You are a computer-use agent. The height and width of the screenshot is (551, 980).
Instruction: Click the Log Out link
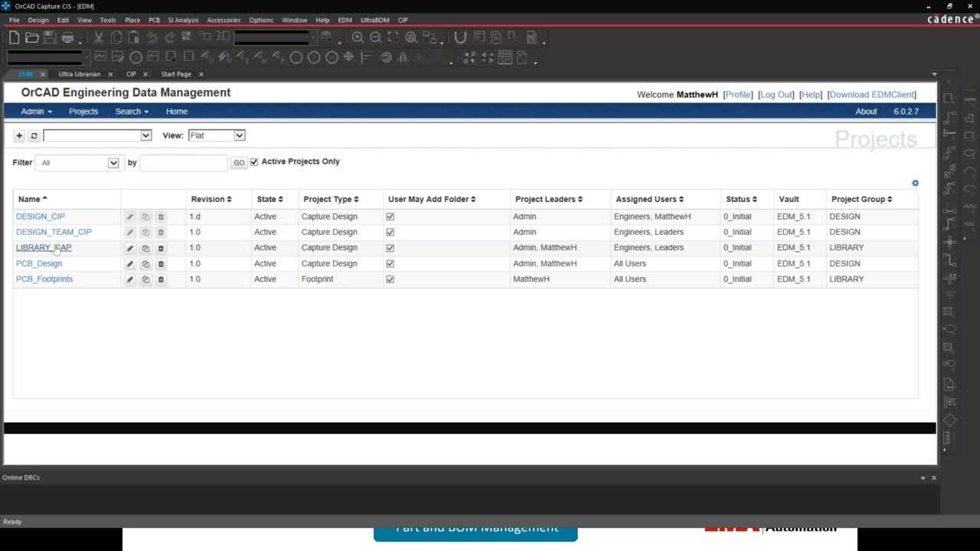(x=776, y=94)
